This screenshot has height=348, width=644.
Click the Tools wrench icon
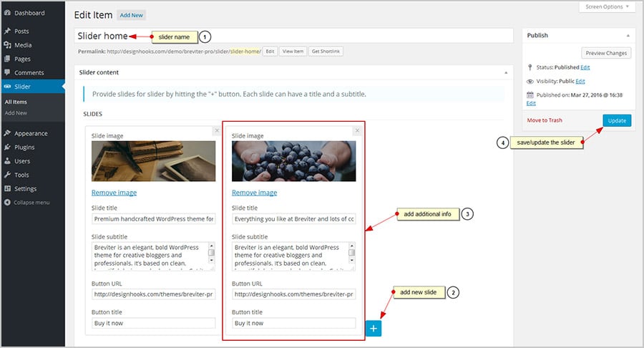click(7, 175)
